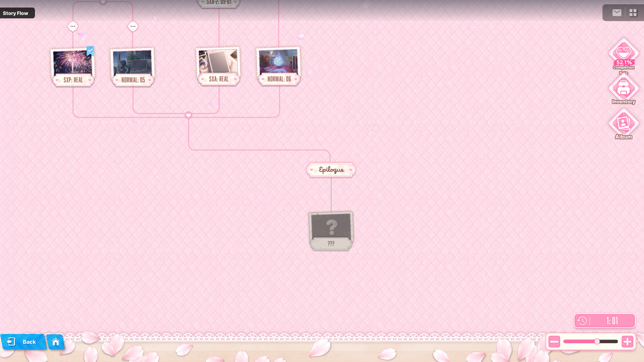Select the Epilogue chapter label
Viewport: 644px width, 362px height.
pos(331,170)
